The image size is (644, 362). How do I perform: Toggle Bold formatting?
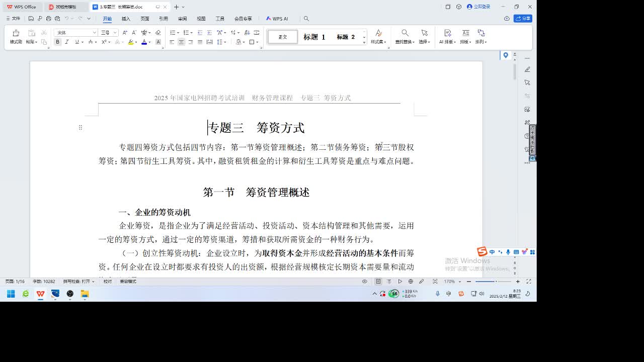(x=57, y=42)
